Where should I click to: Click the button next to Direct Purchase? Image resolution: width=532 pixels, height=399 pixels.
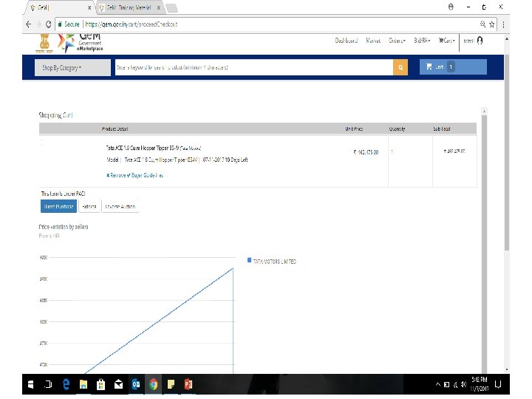click(89, 206)
